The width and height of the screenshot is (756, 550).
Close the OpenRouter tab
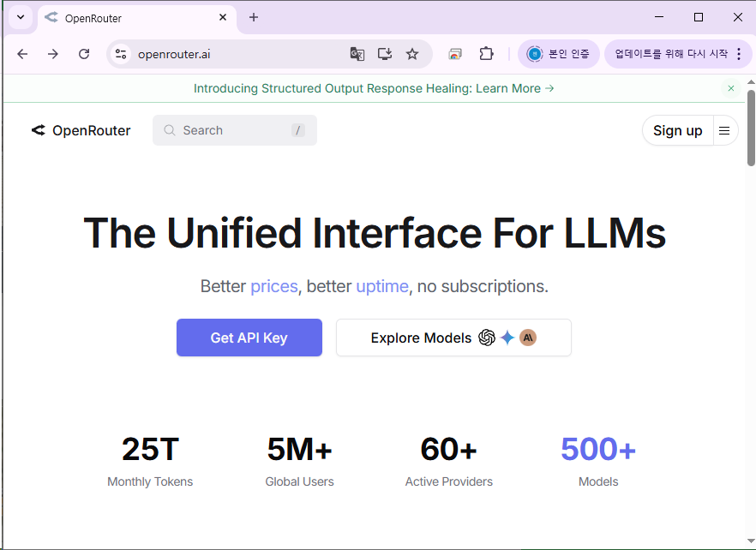223,17
